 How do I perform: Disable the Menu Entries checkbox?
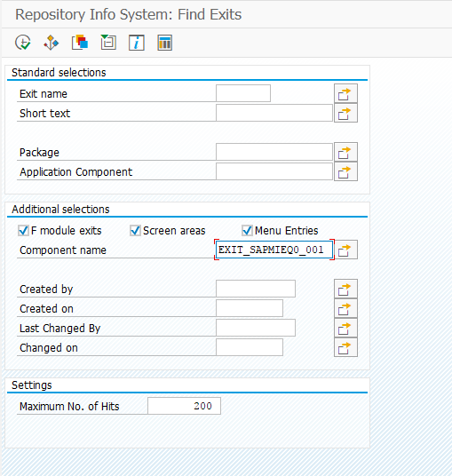247,230
